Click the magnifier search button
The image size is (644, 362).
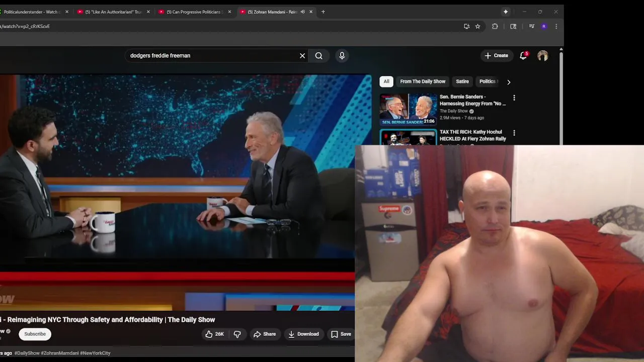(319, 56)
